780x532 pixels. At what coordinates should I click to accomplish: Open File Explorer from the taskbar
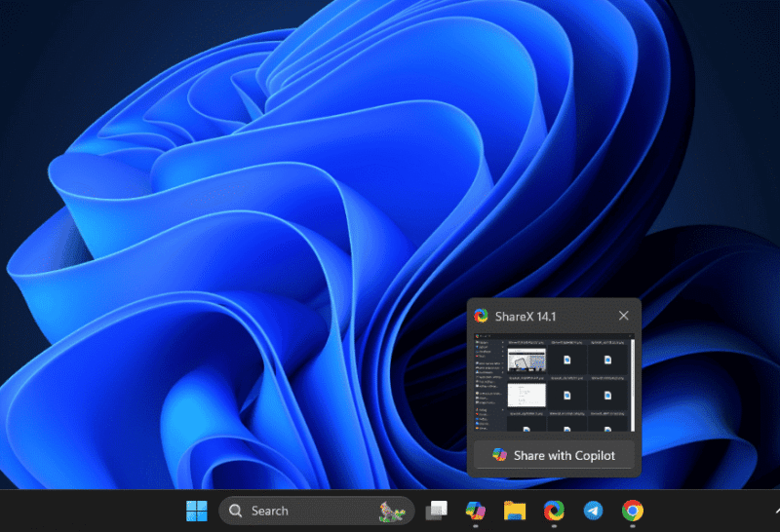(515, 511)
